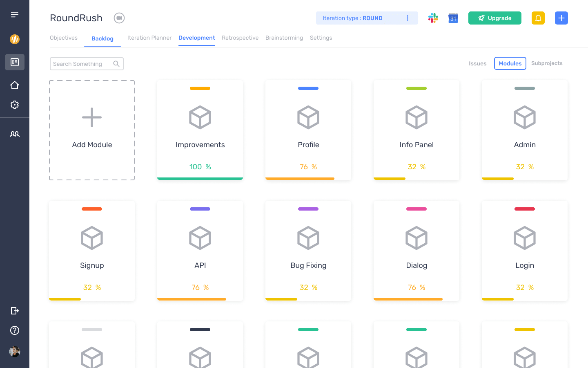Open the Admin module cube icon
588x368 pixels.
coord(525,117)
